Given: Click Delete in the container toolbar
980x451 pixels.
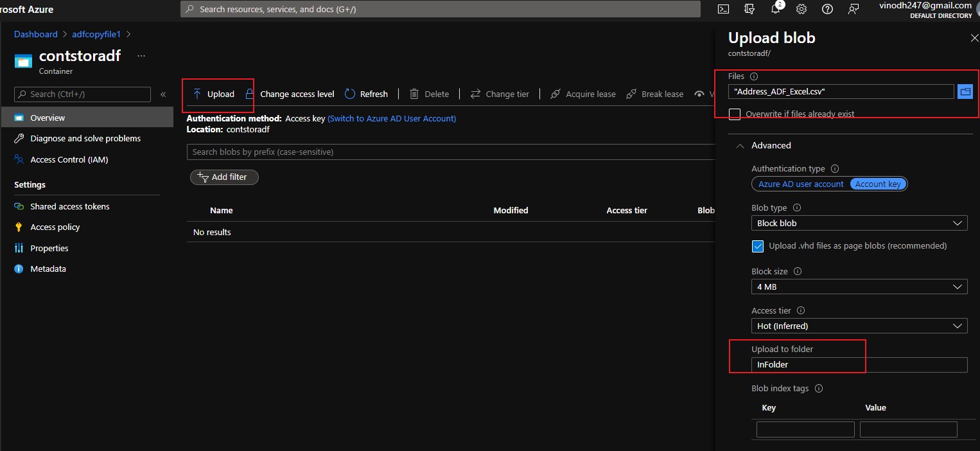Looking at the screenshot, I should click(429, 94).
